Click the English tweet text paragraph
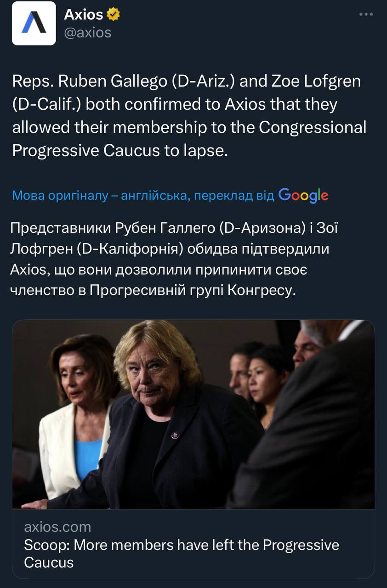The width and height of the screenshot is (387, 588). coord(189,116)
